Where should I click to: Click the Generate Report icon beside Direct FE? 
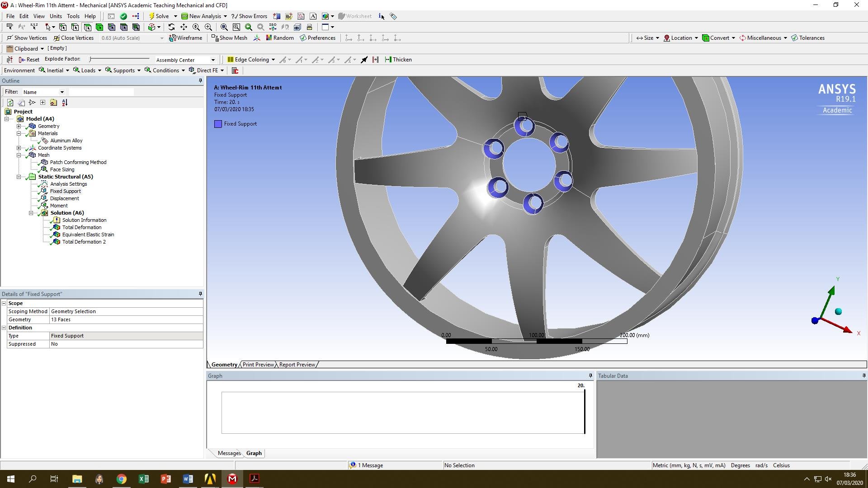tap(235, 70)
